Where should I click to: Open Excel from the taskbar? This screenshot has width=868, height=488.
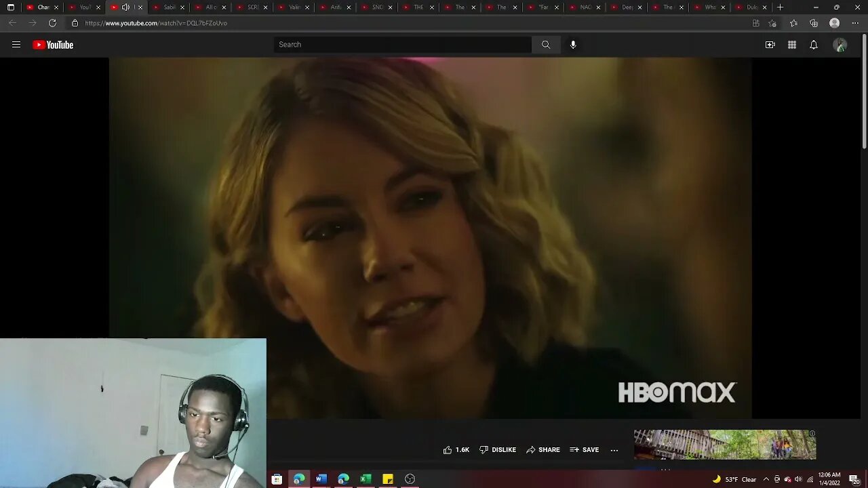click(x=366, y=479)
